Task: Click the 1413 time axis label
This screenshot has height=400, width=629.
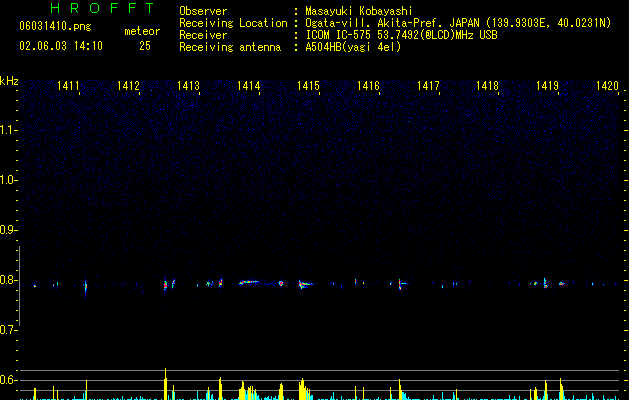Action: click(189, 86)
